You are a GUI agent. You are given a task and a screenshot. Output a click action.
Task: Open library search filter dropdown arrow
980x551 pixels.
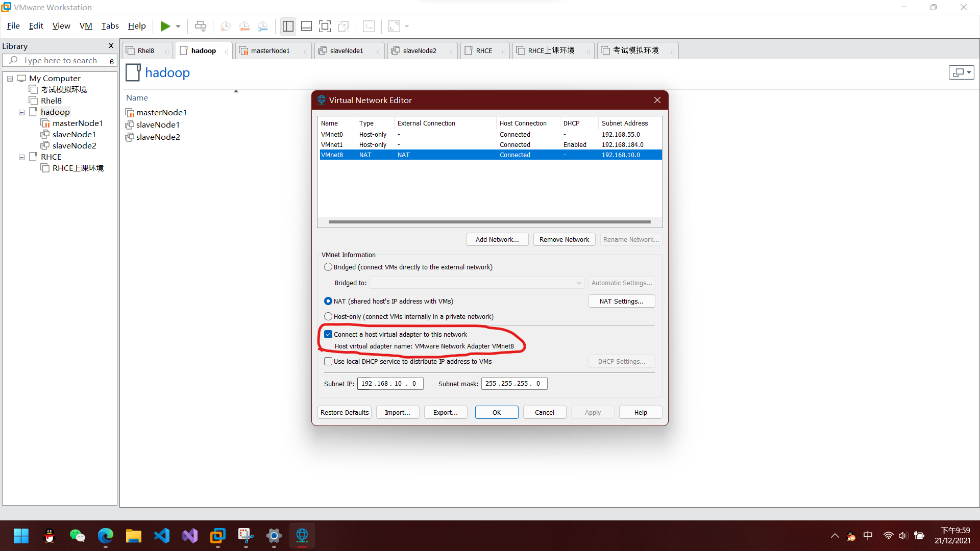(112, 61)
